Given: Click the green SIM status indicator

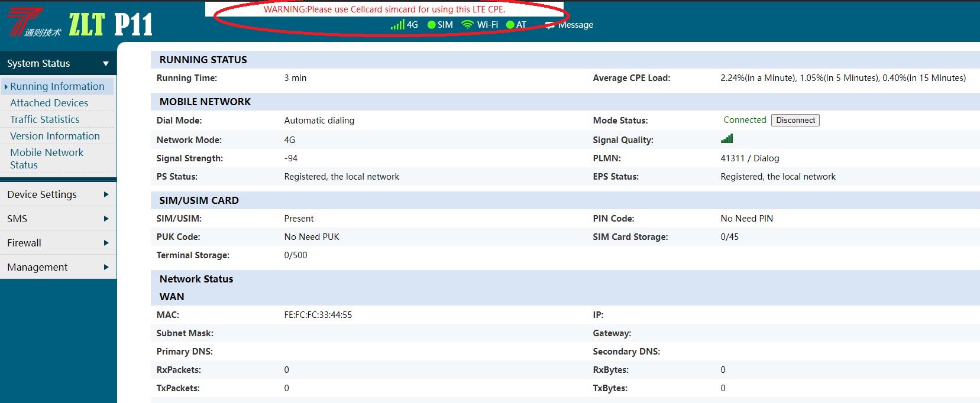Looking at the screenshot, I should [x=432, y=25].
